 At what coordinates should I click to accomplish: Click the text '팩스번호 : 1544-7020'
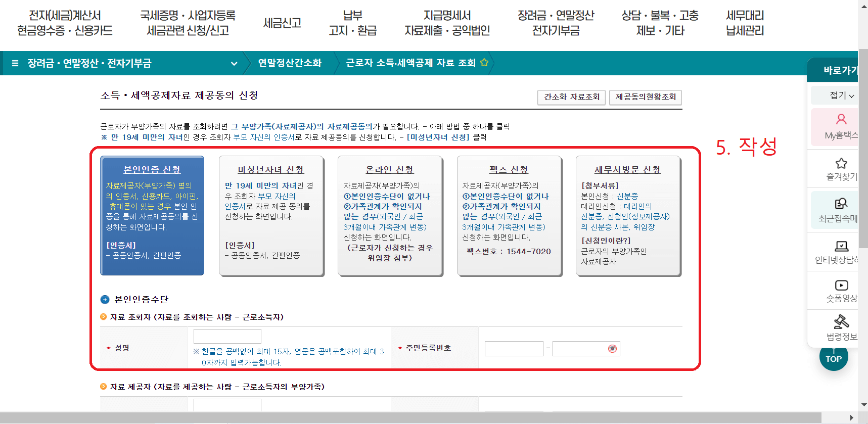click(x=509, y=252)
